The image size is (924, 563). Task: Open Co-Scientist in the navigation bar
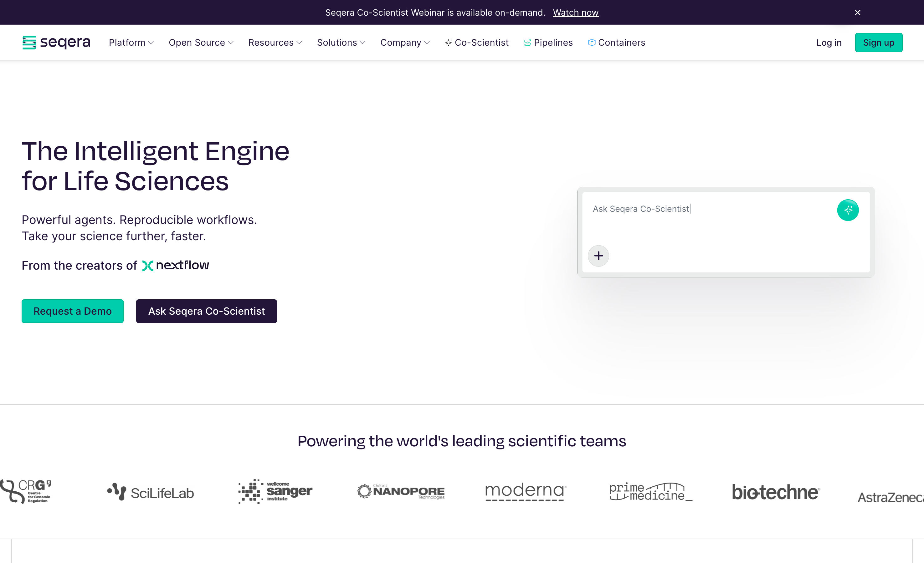pyautogui.click(x=477, y=42)
